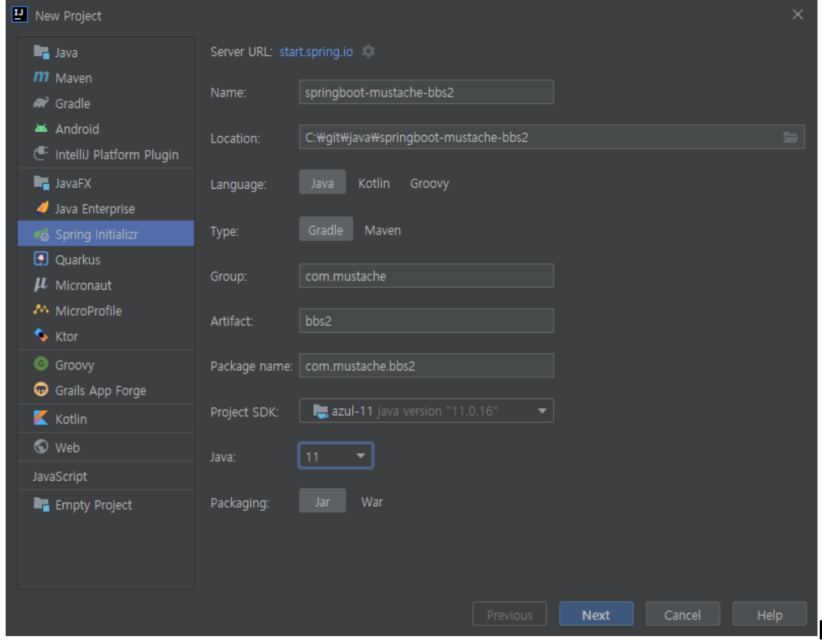Choose the Quarkus icon
This screenshot has width=822, height=644.
[x=41, y=259]
